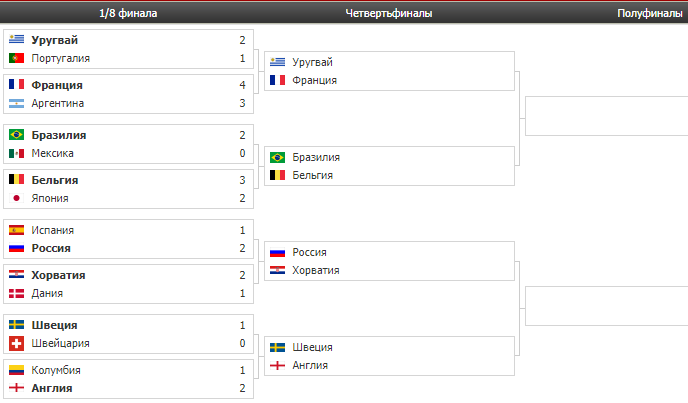Open Франция team link in round of 16
This screenshot has width=688, height=403.
click(x=57, y=85)
